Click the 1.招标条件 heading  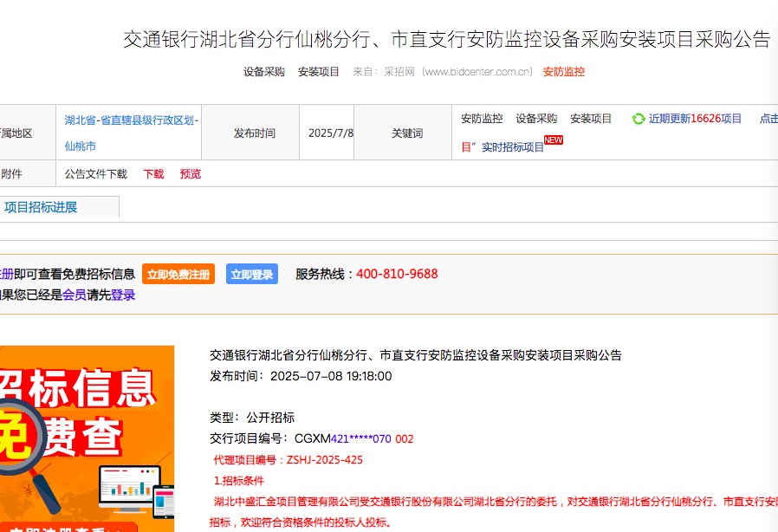pos(238,481)
